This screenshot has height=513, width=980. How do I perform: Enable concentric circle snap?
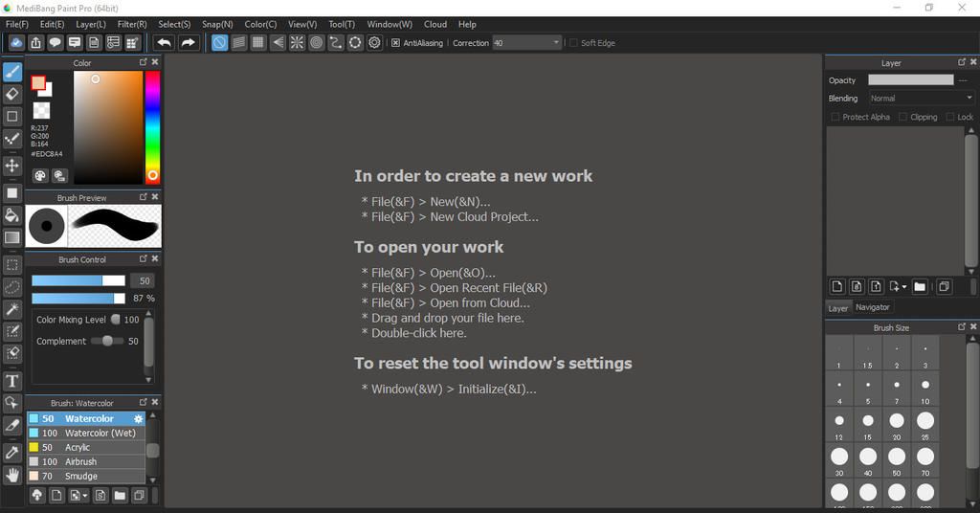[316, 42]
